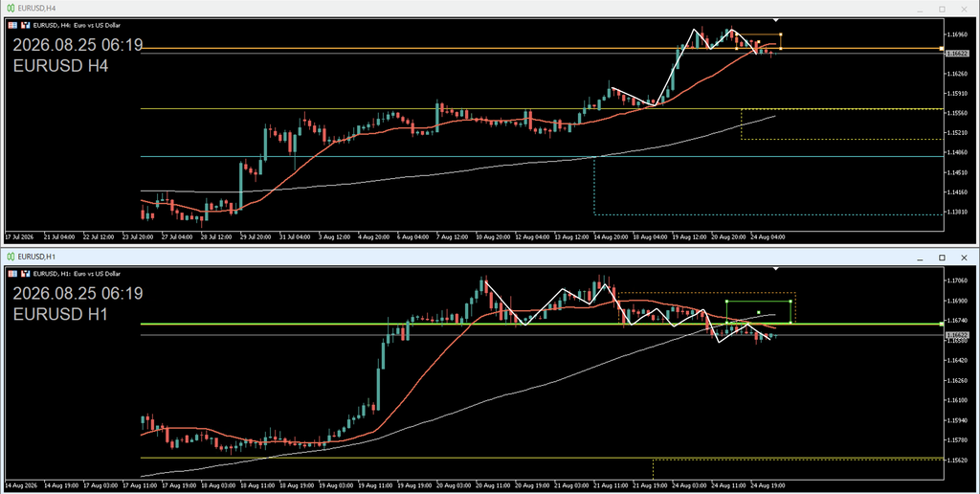Toggle one-click trading panel icon in H1 chart
The image size is (980, 494).
pos(12,274)
